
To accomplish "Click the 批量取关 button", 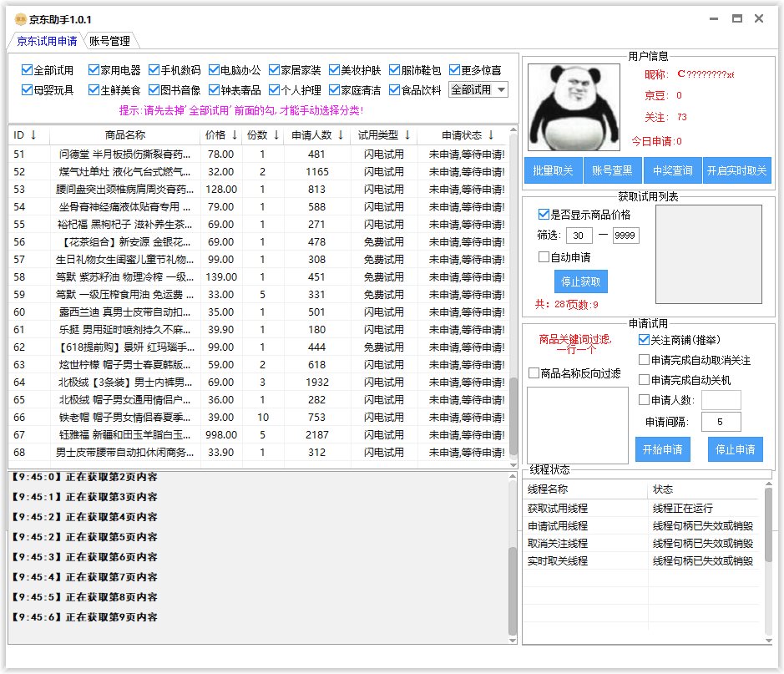I will click(553, 170).
